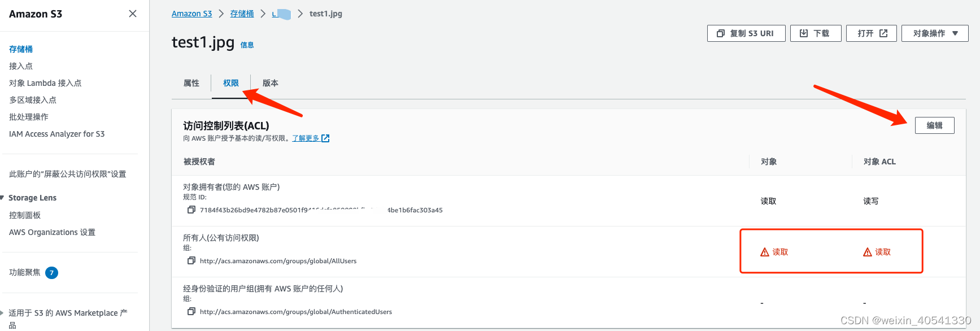Click the 对象 ACL column header
This screenshot has height=331, width=980.
pyautogui.click(x=879, y=162)
